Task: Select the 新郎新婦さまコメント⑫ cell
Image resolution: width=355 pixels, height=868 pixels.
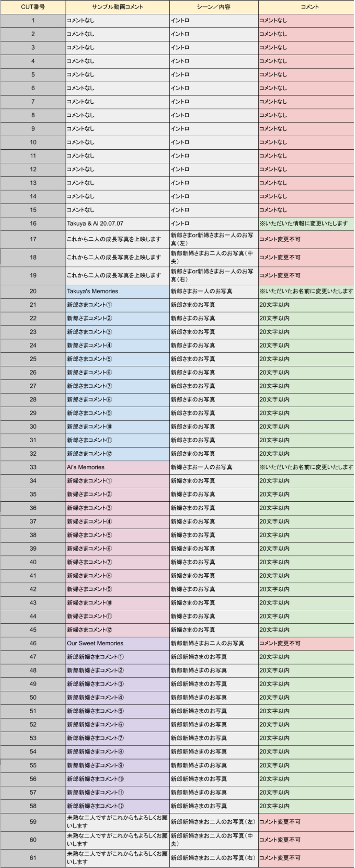Action: 117,806
